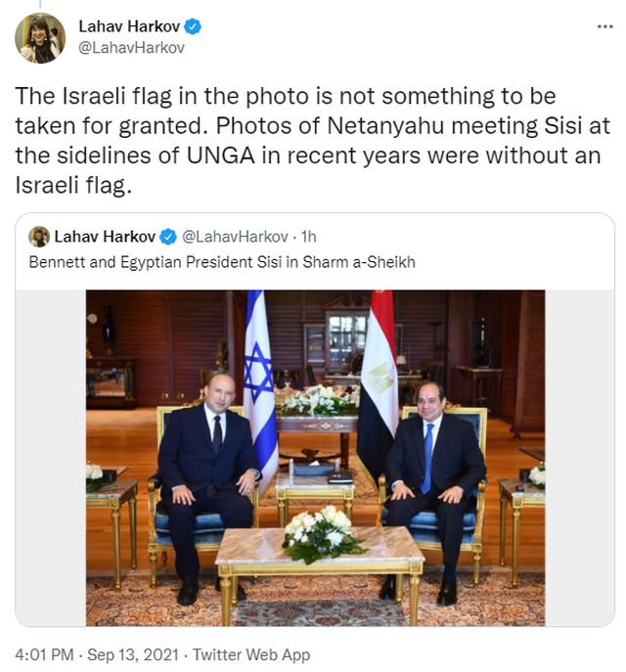Open the quoted tweet's 1h timestamp

click(309, 237)
